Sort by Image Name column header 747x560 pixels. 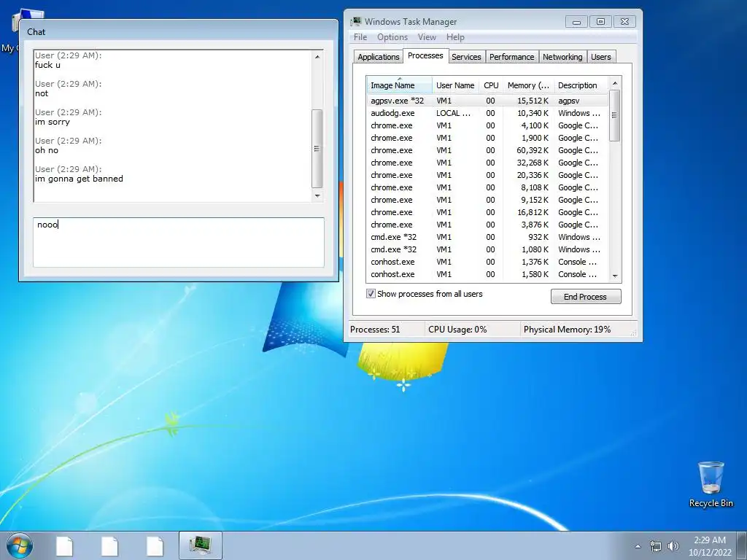(x=399, y=85)
